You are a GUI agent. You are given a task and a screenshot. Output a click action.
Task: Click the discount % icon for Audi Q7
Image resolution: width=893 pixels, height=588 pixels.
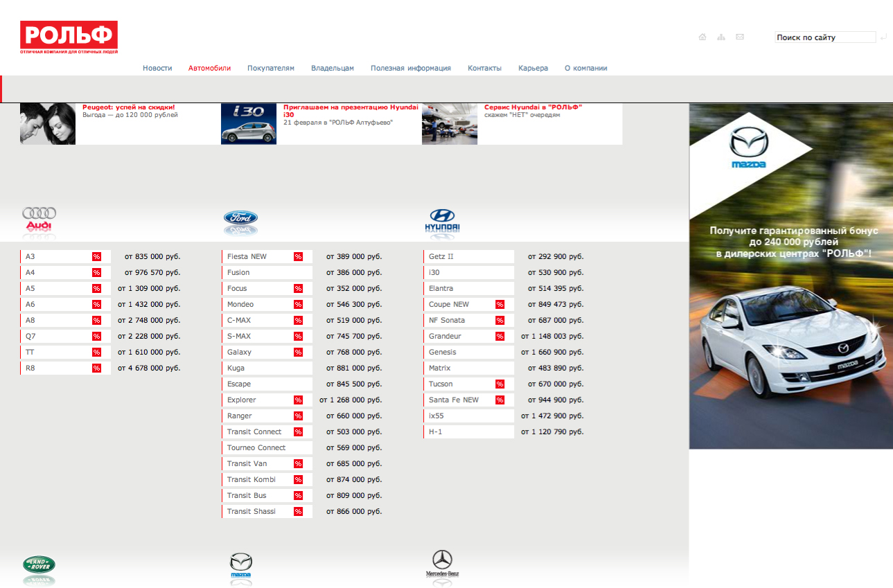coord(96,337)
